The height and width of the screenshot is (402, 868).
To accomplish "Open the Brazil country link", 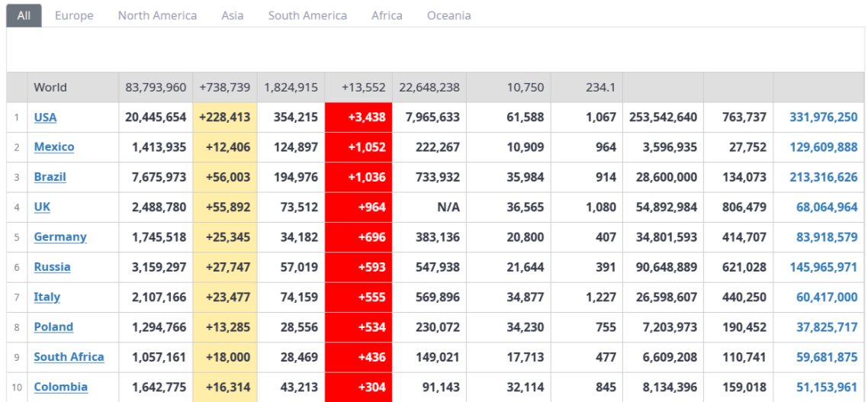I will pos(50,177).
